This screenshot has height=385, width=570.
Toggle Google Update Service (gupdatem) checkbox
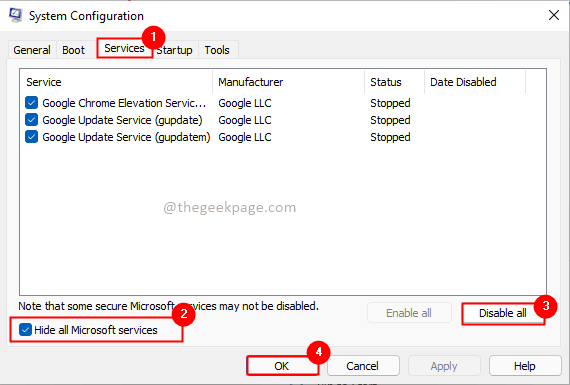click(x=32, y=137)
